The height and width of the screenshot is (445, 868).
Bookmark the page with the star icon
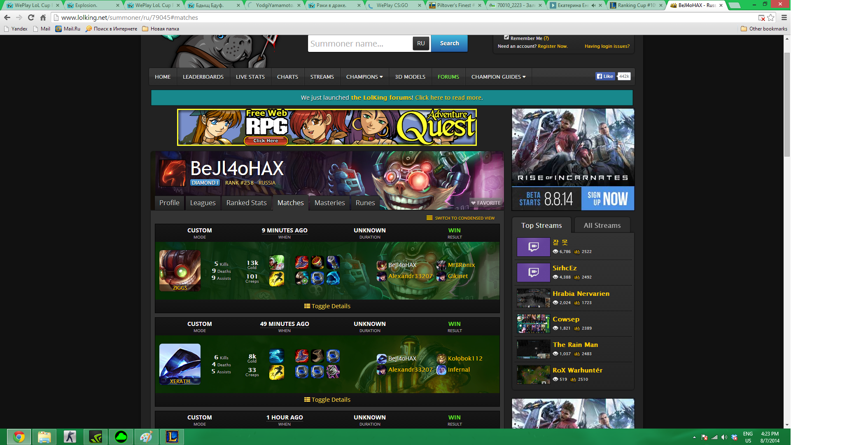771,17
